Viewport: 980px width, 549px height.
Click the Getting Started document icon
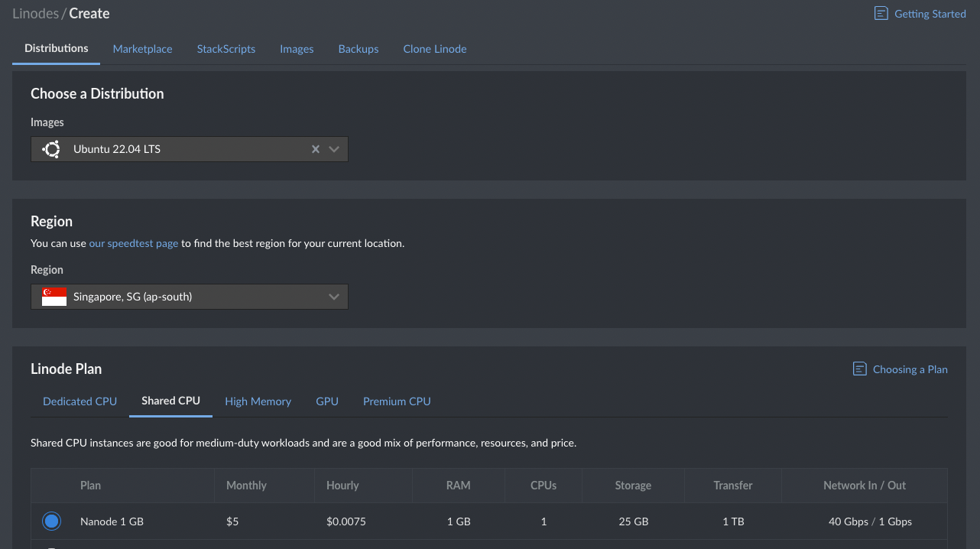click(881, 14)
